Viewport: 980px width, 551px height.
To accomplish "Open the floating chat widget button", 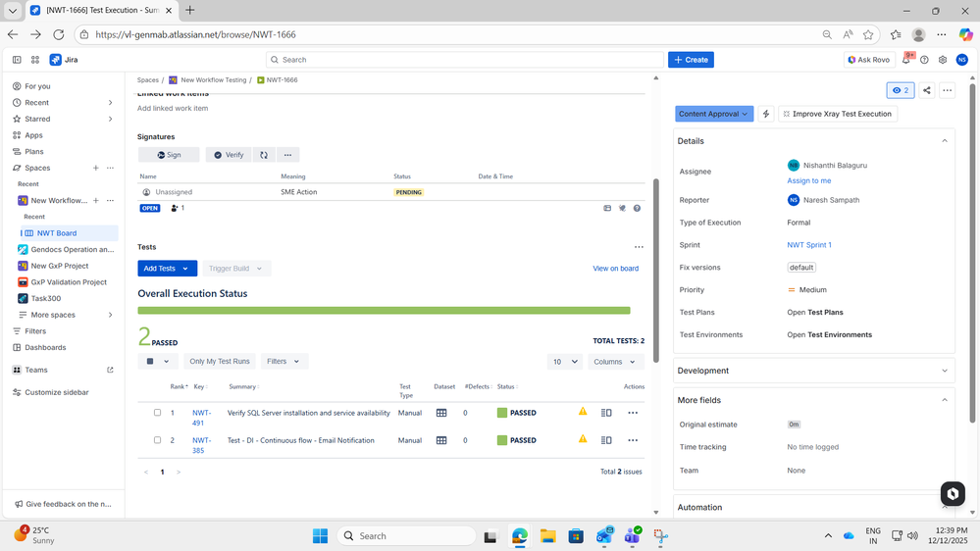I will [953, 493].
